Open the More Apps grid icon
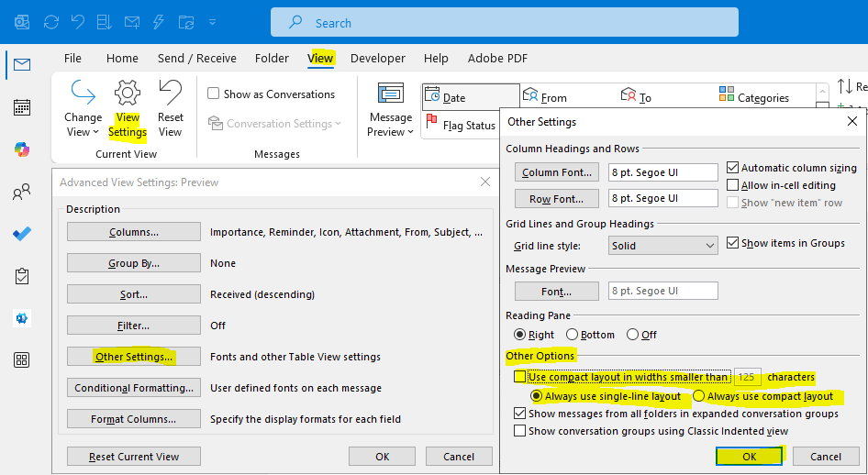This screenshot has width=868, height=475. pos(22,360)
